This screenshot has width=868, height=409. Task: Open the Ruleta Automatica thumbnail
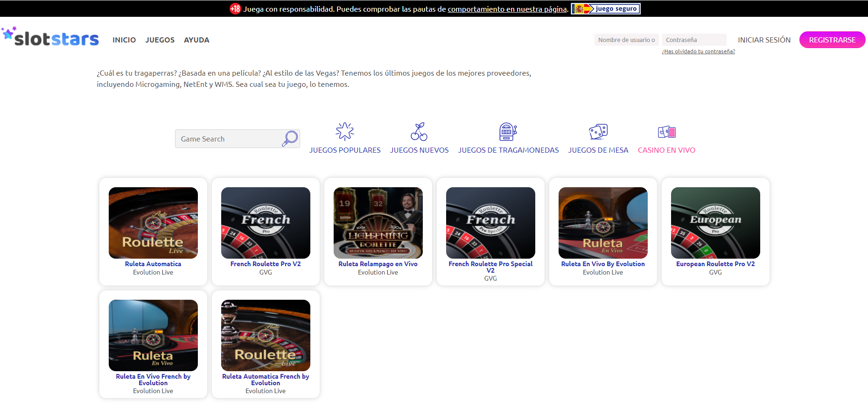click(153, 223)
